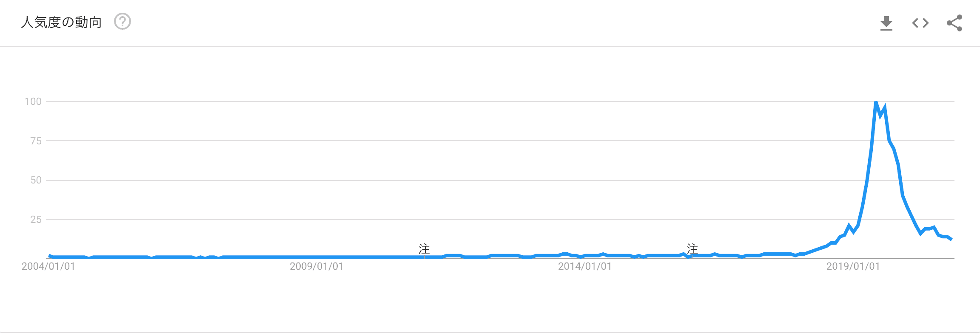Click the second peak just after 100
This screenshot has height=333, width=980.
point(885,108)
